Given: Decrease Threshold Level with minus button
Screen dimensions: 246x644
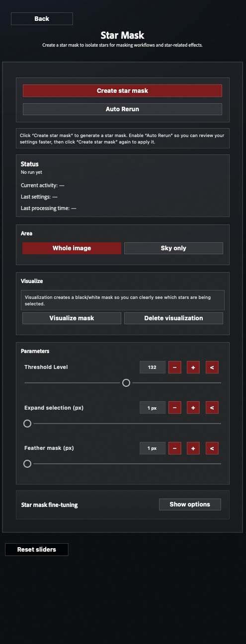Looking at the screenshot, I should [x=175, y=367].
